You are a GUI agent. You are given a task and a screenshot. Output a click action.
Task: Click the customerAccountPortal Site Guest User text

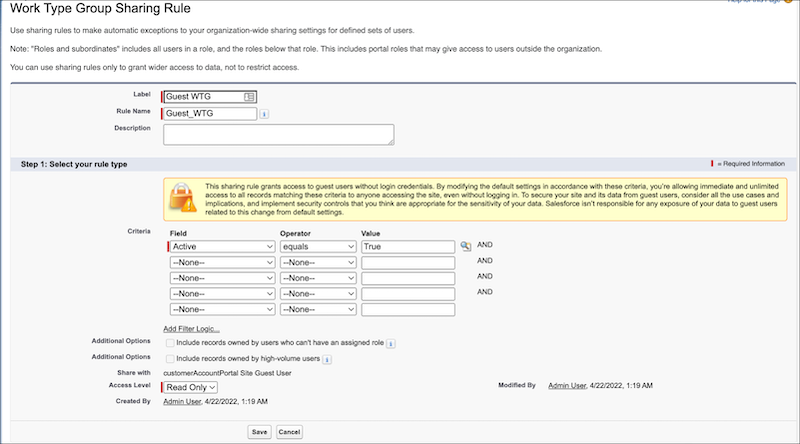[227, 373]
